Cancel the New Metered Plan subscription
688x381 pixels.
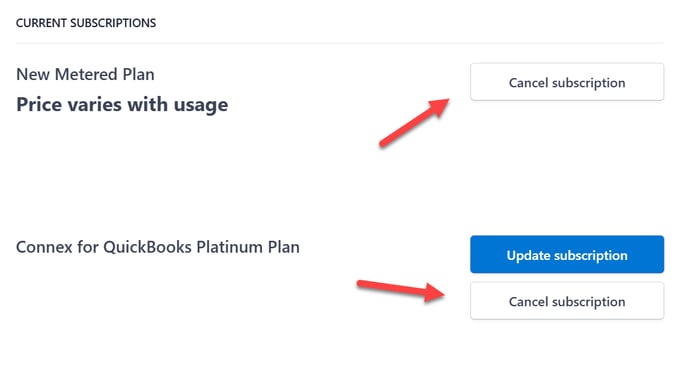(x=567, y=82)
